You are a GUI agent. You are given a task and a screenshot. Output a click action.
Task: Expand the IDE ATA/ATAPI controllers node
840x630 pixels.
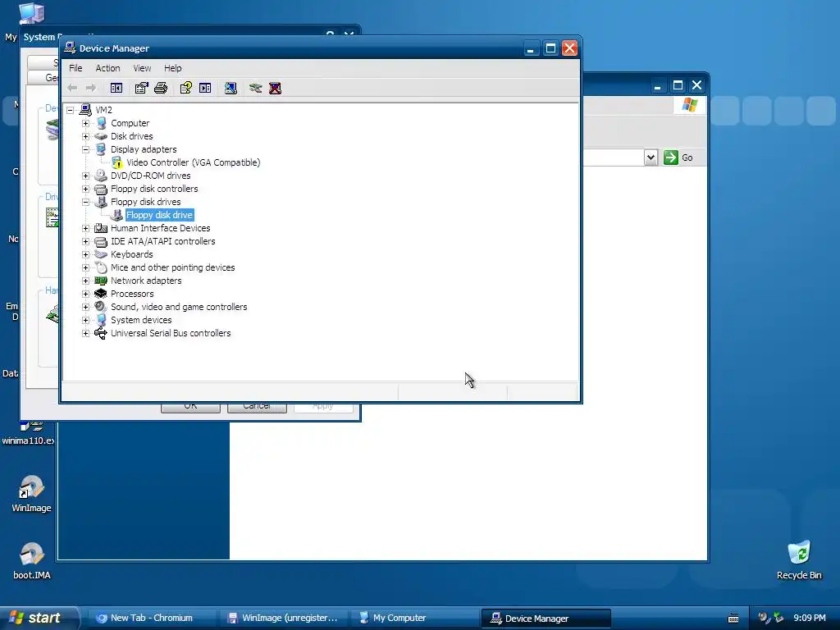85,242
